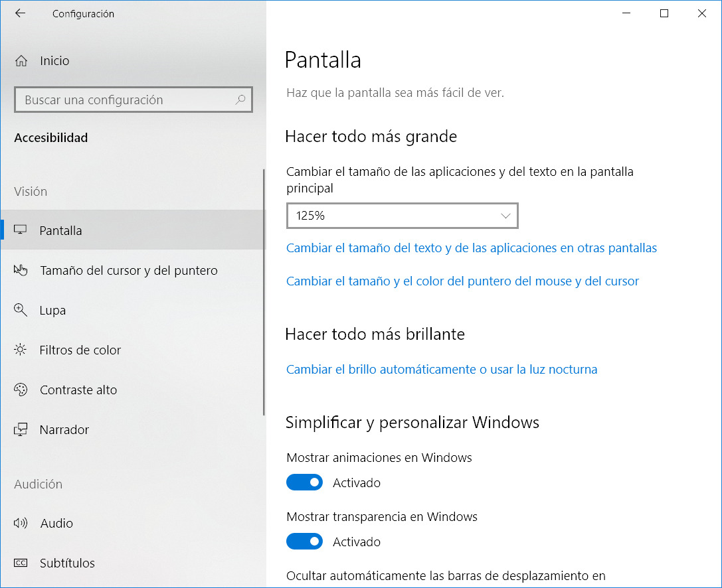Click the Buscar una configuración search field
722x588 pixels.
[x=133, y=99]
